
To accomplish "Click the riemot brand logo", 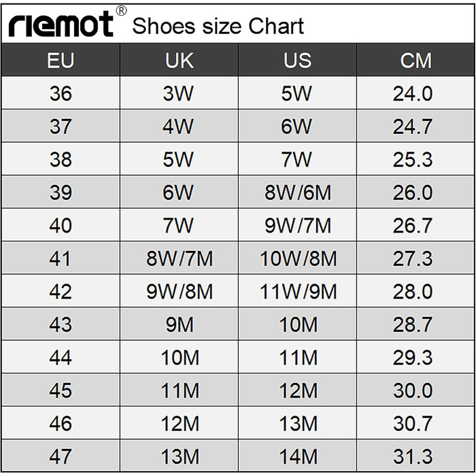I will (61, 24).
